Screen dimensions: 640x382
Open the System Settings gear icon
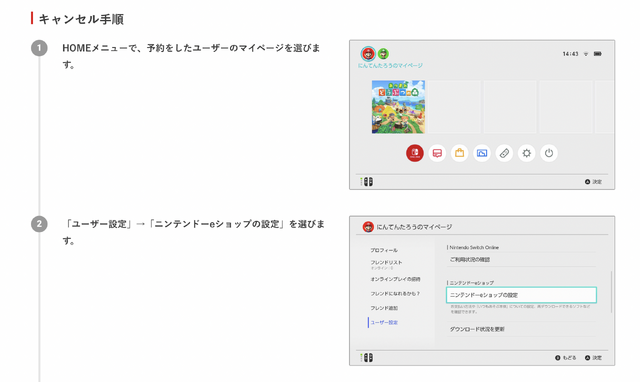(527, 153)
